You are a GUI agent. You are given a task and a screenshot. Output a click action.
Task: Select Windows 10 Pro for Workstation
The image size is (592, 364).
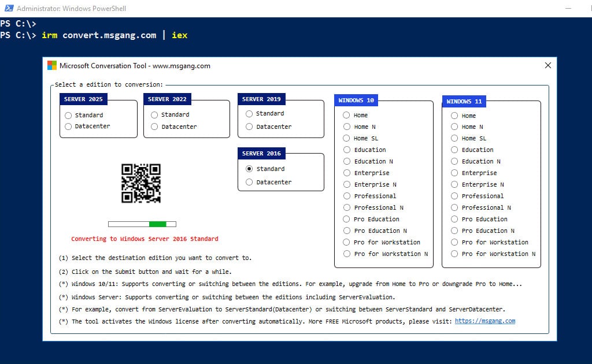click(x=347, y=242)
